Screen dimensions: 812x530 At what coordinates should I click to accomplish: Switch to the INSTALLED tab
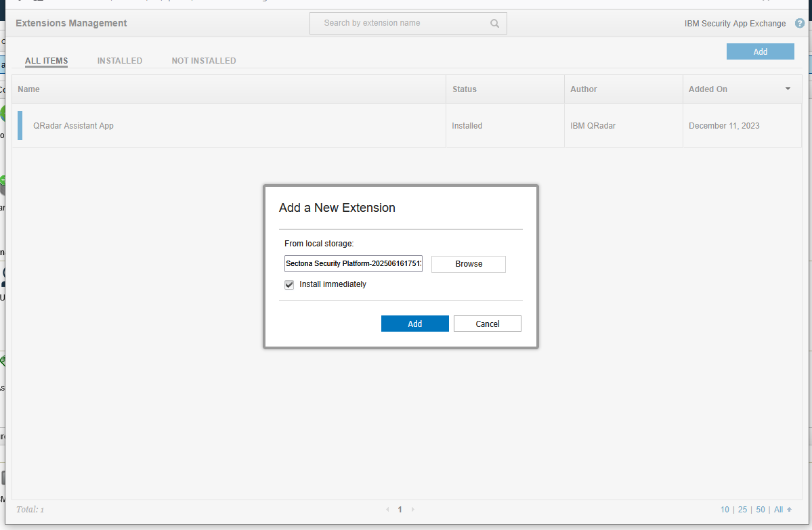[x=120, y=61]
